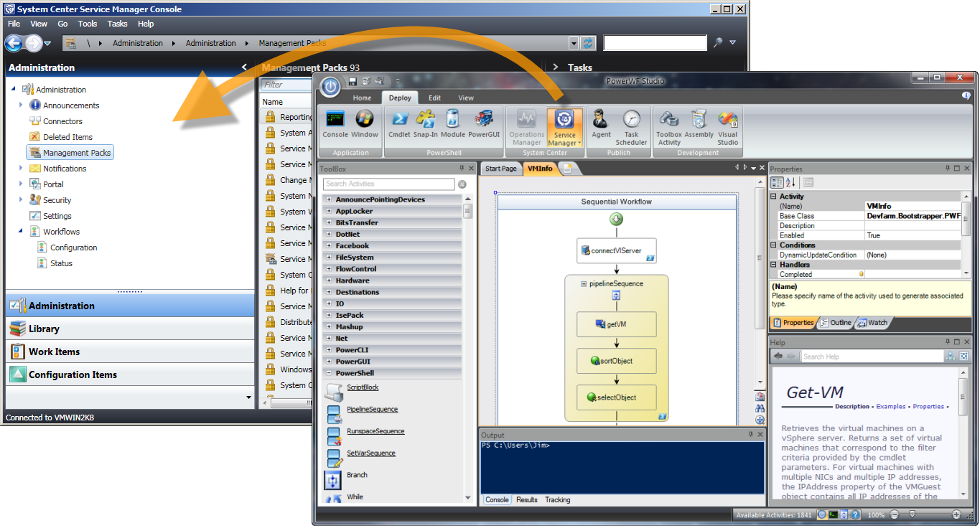Create a Toolbox Activity from workflow
Image resolution: width=980 pixels, height=528 pixels.
click(x=669, y=128)
